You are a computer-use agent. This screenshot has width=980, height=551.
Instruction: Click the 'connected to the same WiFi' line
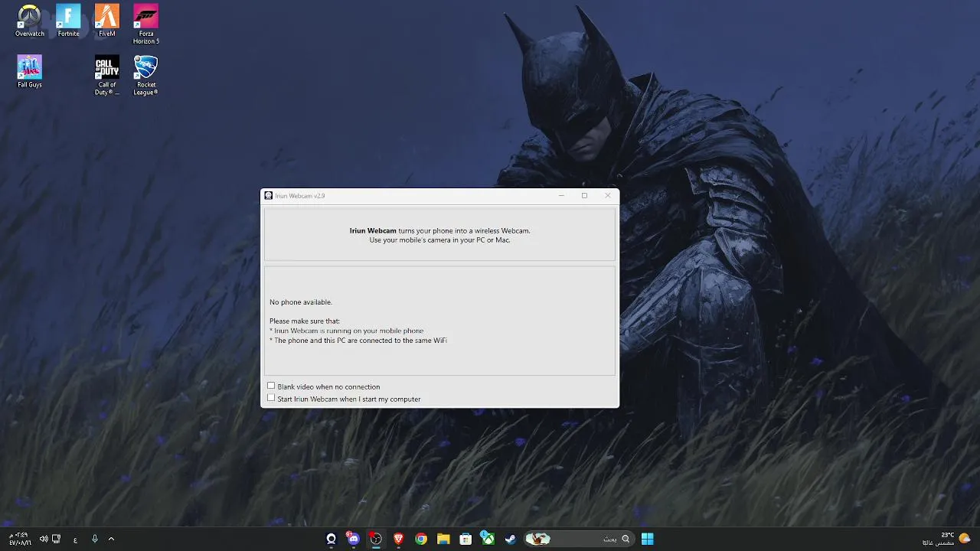pyautogui.click(x=358, y=341)
